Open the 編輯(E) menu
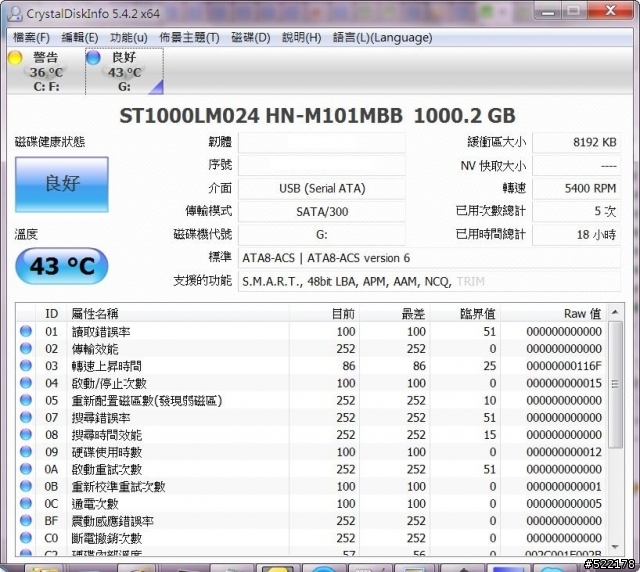640x572 pixels. [x=80, y=38]
